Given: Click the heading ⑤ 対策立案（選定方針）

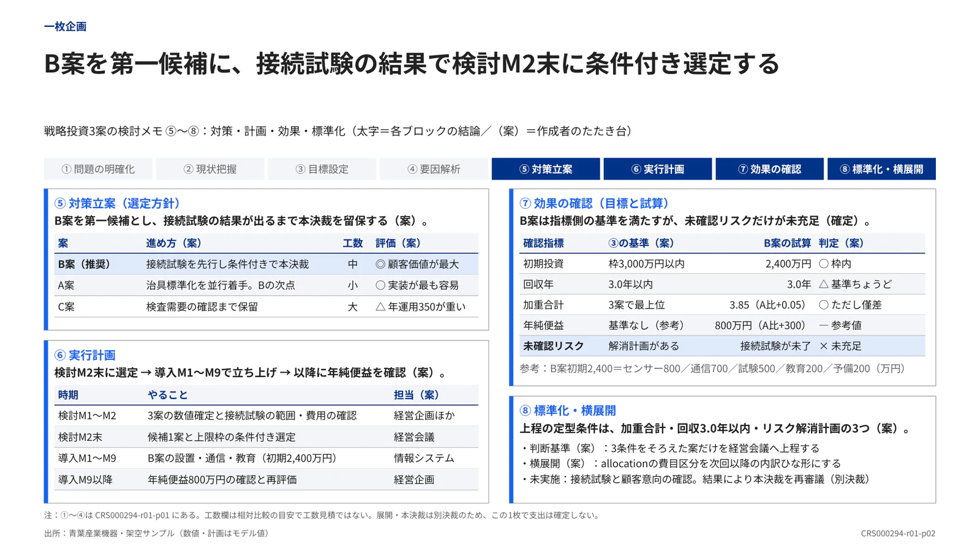Looking at the screenshot, I should pos(118,203).
